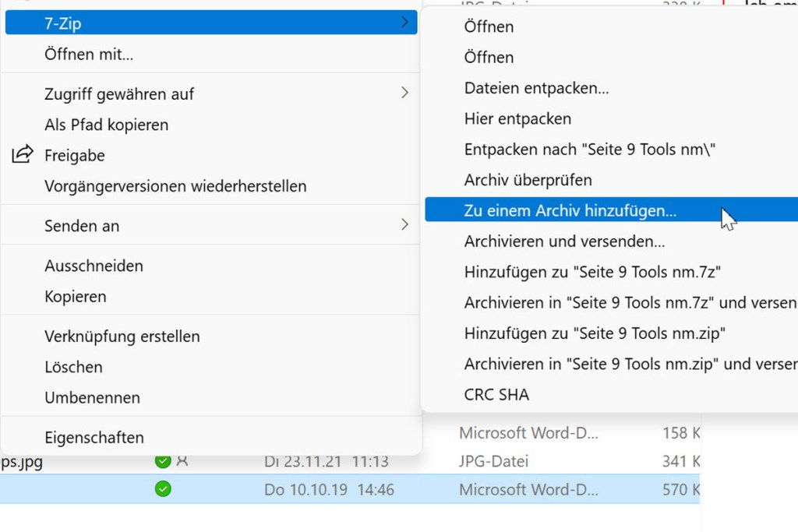Click the shared person icon in ps.jpg row
Image resolution: width=798 pixels, height=532 pixels.
[x=182, y=461]
